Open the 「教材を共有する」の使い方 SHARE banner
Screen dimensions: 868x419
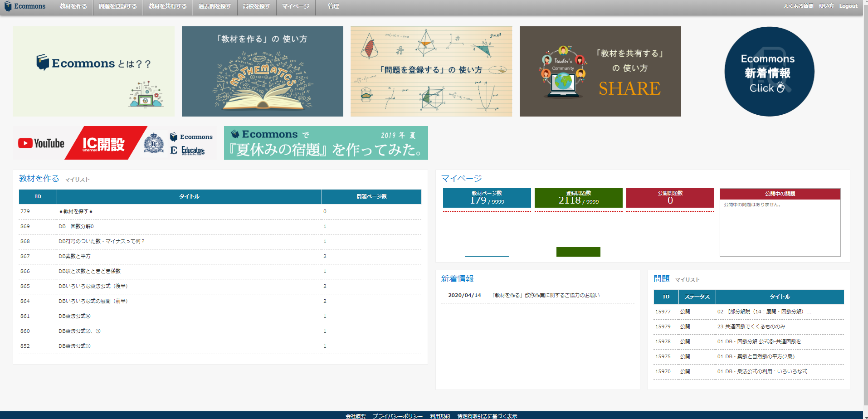[x=600, y=71]
